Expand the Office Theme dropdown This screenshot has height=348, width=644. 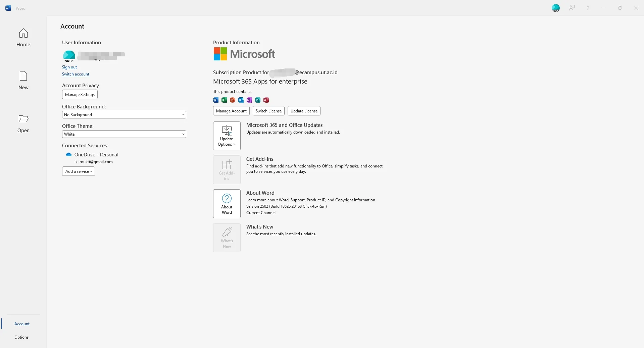(124, 134)
